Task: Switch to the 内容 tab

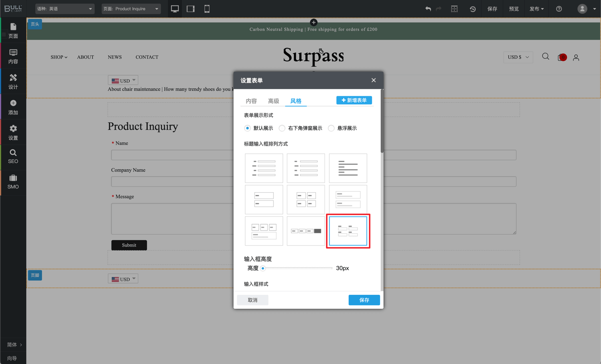Action: (x=251, y=101)
